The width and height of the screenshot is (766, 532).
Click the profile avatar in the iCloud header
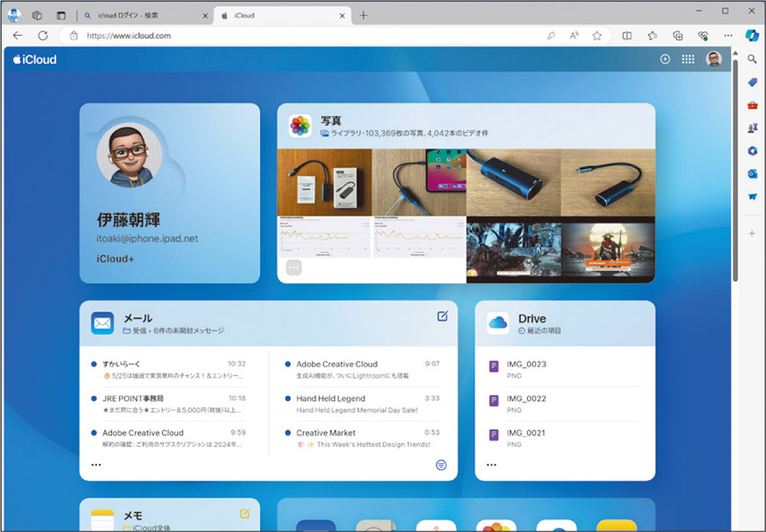click(713, 59)
